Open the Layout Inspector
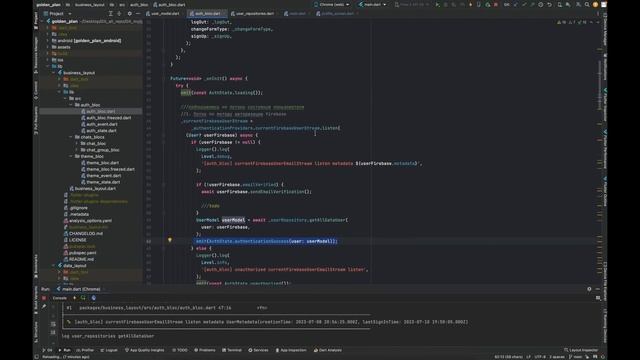This screenshot has height=360, width=640. [581, 350]
